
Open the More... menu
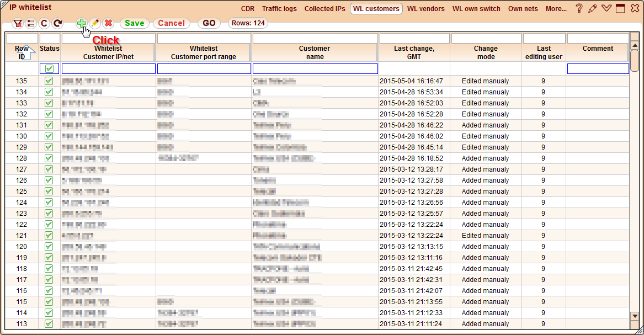pos(556,9)
